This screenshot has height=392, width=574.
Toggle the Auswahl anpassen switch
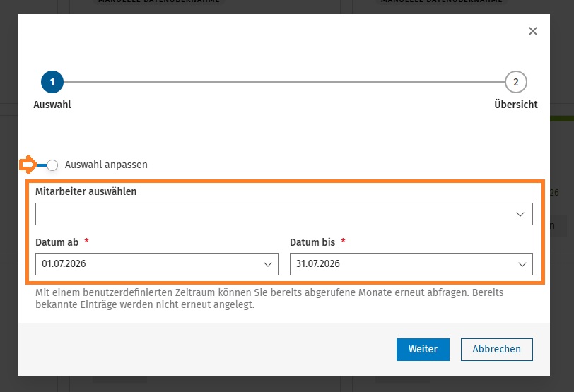(x=47, y=165)
